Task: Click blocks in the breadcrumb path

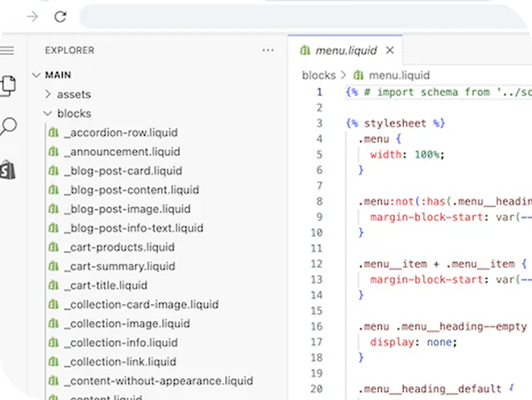Action: pos(318,75)
